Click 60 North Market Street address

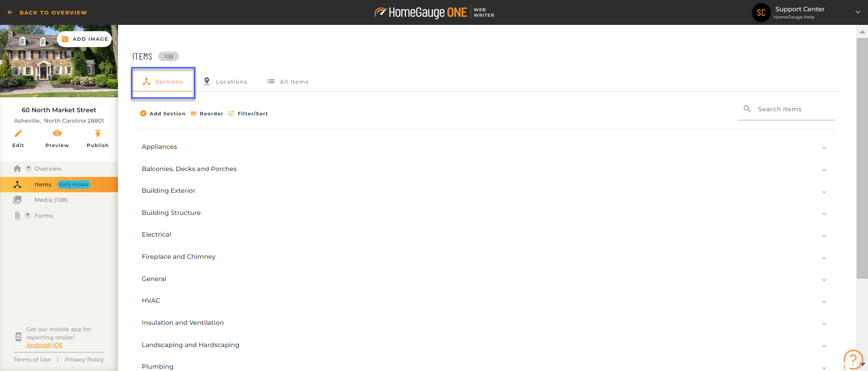pos(59,110)
